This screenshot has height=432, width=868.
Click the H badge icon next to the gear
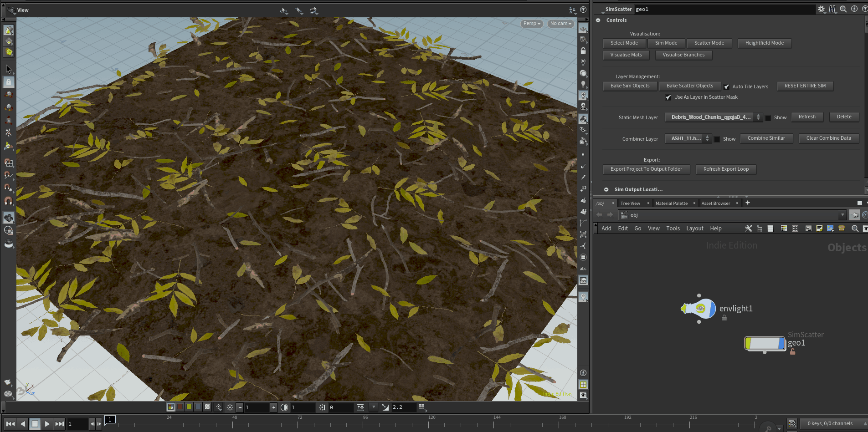pos(832,9)
